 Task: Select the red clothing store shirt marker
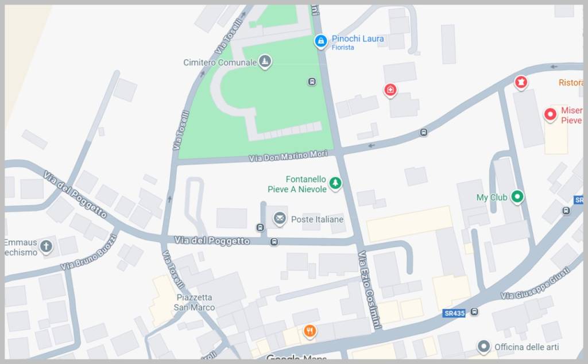click(520, 82)
